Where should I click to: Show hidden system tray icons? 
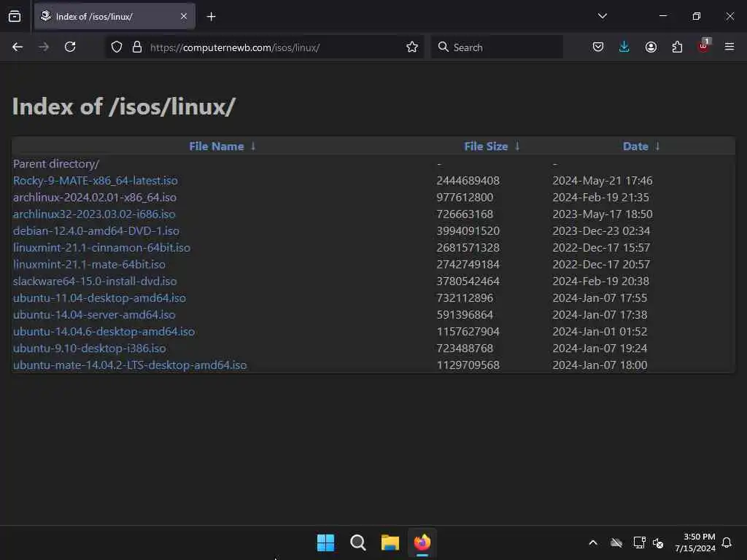point(593,542)
